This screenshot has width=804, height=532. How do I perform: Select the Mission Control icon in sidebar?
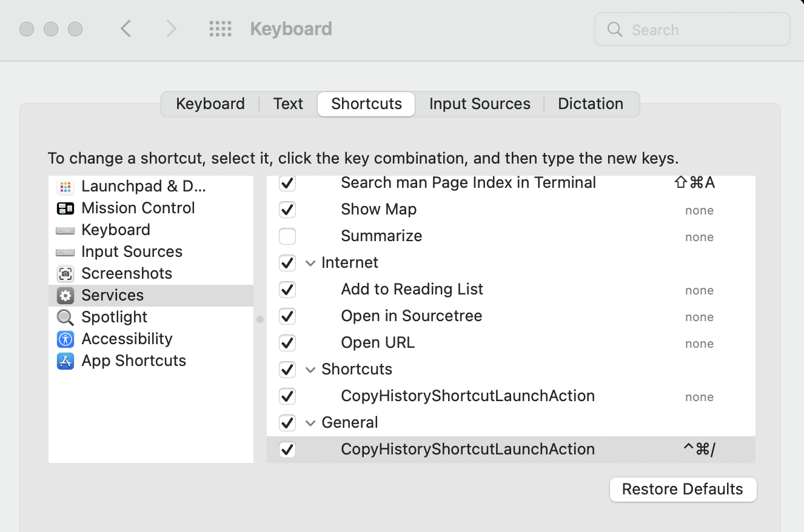[x=67, y=208]
